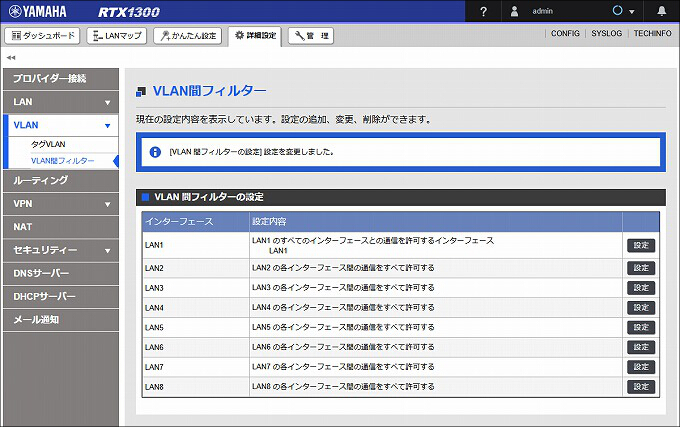Open NAT in the sidebar
This screenshot has height=427, width=680.
pos(61,227)
